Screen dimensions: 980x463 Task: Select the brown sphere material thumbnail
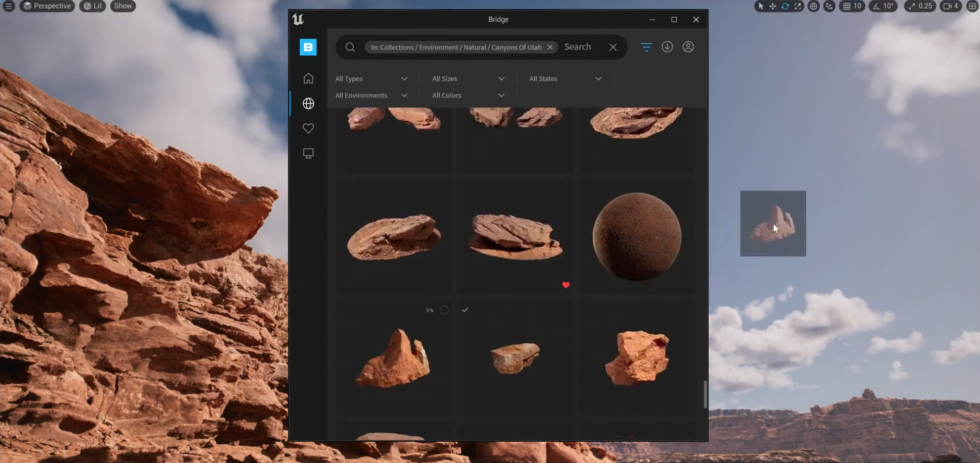click(x=636, y=236)
